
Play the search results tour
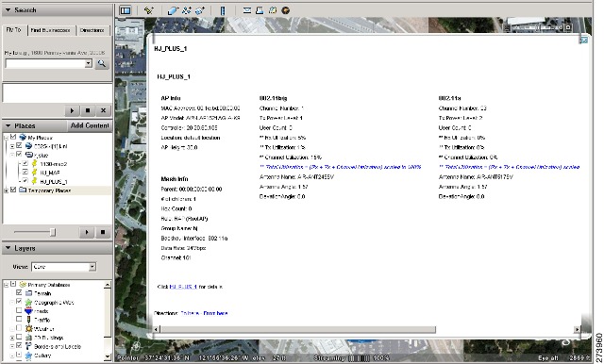(72, 111)
